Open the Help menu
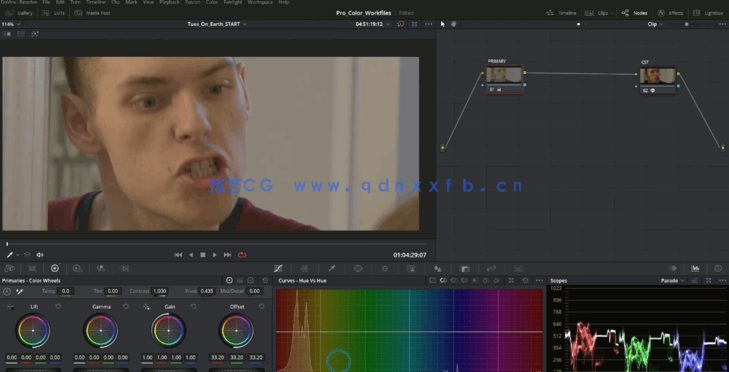Viewport: 729px width, 372px height. coord(284,2)
